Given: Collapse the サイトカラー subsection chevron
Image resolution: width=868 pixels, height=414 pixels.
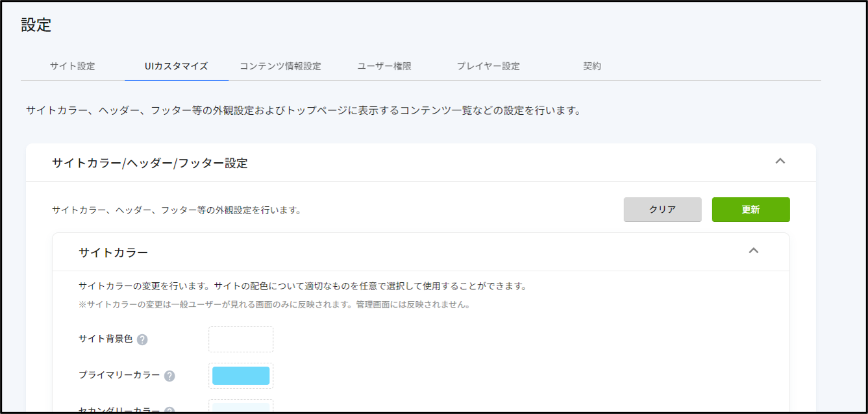Looking at the screenshot, I should pos(753,250).
